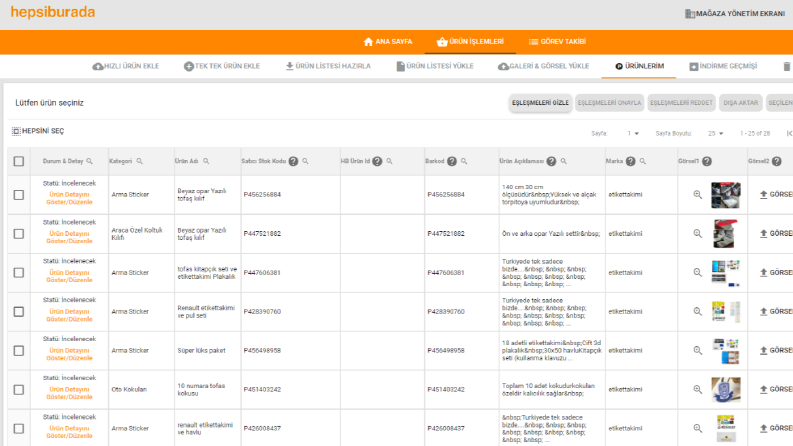Open Ürün Listesi Yükle
Image resolution: width=793 pixels, height=446 pixels.
point(435,66)
